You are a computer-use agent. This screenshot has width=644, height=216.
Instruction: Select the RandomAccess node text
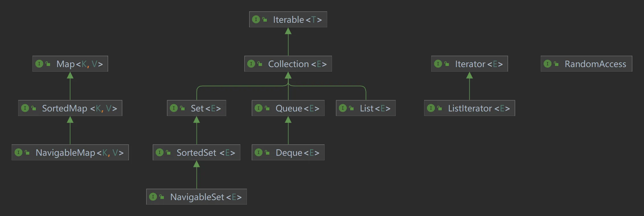[x=595, y=64]
